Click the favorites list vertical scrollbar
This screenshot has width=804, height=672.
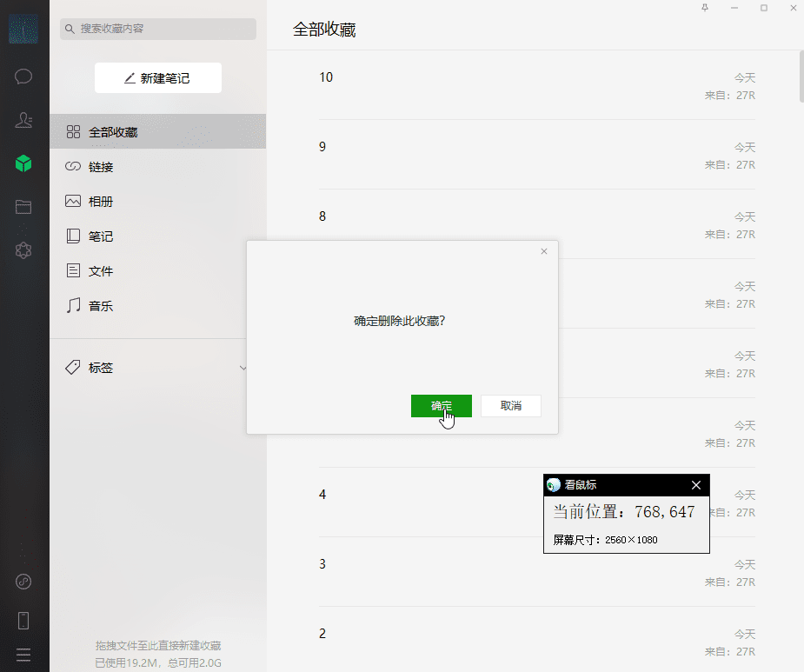[x=800, y=78]
